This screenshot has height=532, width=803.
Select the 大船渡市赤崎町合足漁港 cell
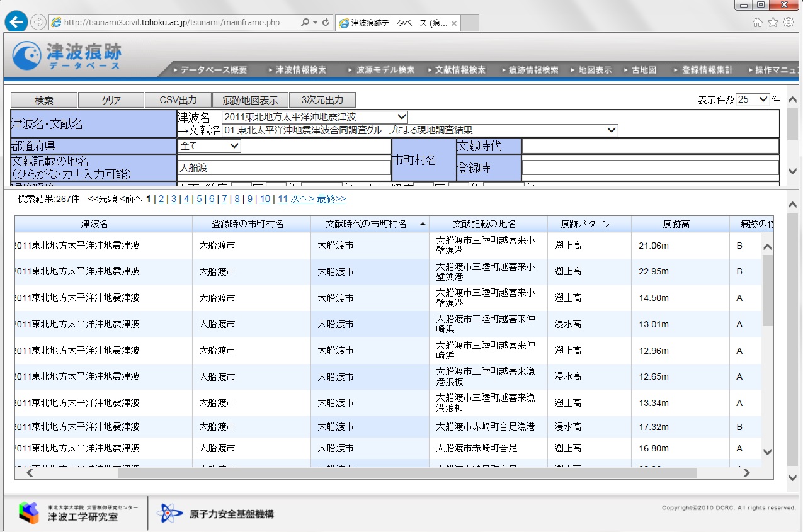point(488,427)
